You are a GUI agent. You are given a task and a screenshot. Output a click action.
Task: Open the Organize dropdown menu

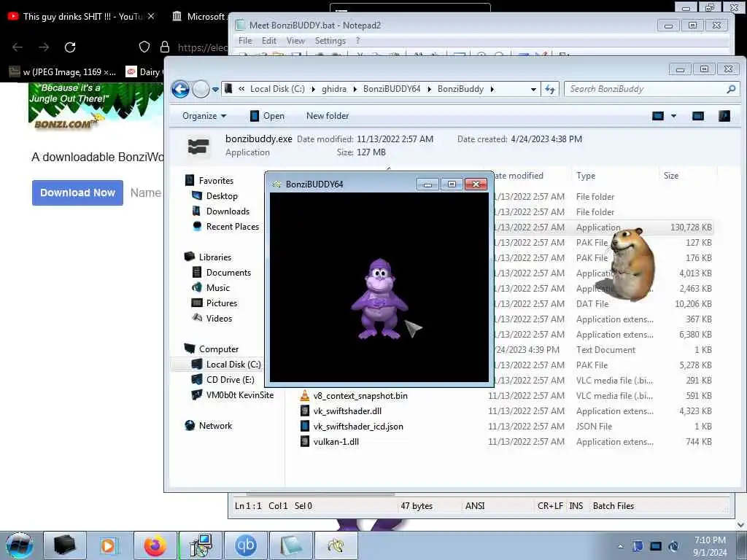pos(204,116)
